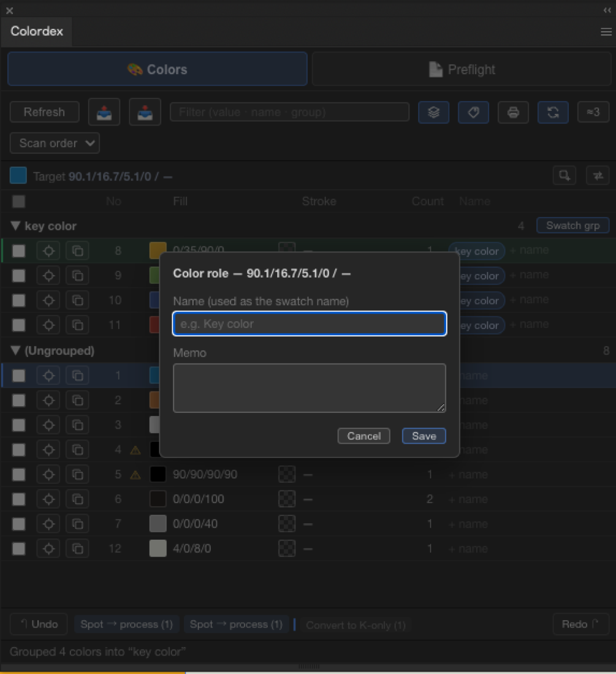Click + name in the 0/0/0/100 row
The width and height of the screenshot is (616, 674).
468,499
